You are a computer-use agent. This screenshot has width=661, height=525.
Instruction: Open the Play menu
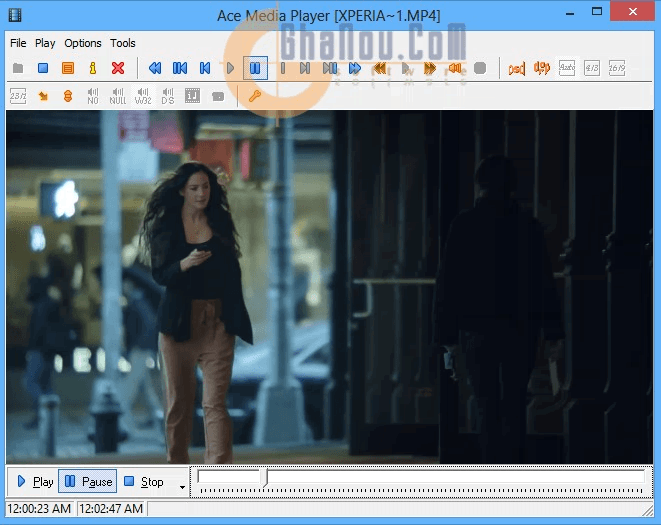[x=45, y=43]
